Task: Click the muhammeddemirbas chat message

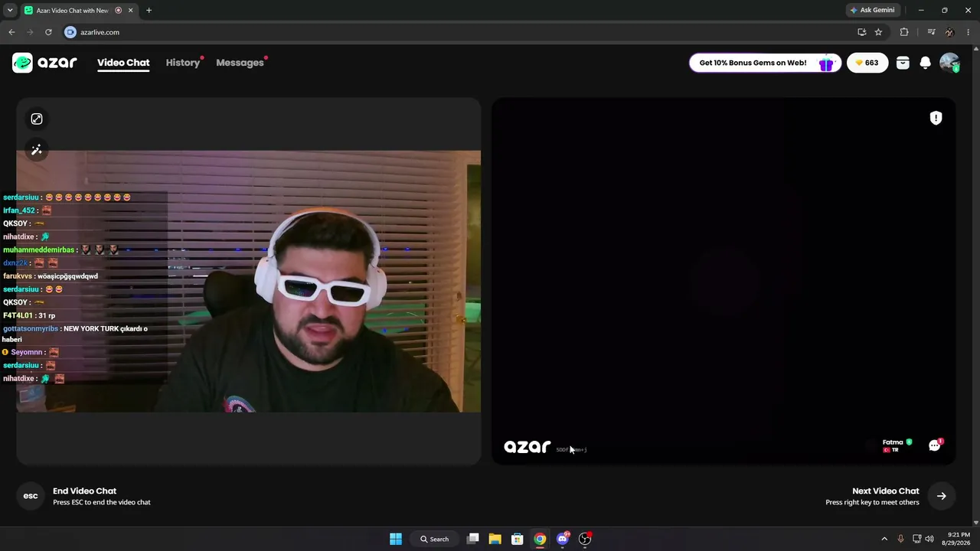Action: pos(60,249)
